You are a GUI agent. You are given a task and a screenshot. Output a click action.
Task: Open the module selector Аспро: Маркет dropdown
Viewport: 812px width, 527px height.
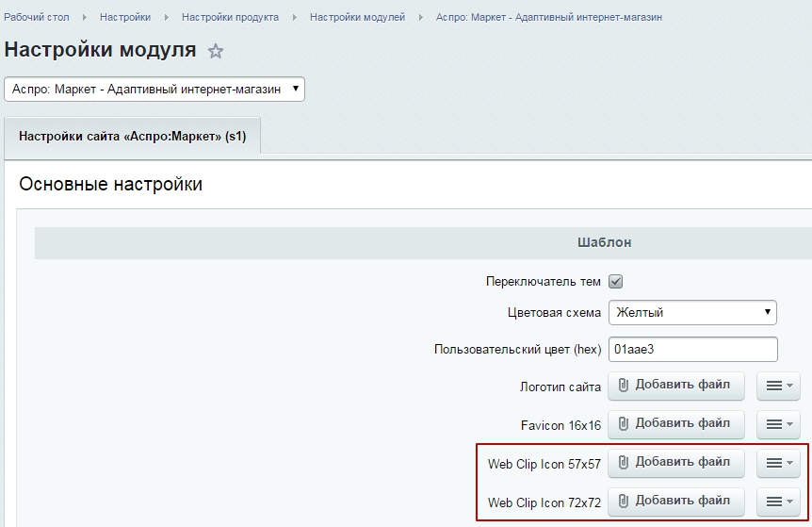click(x=155, y=89)
